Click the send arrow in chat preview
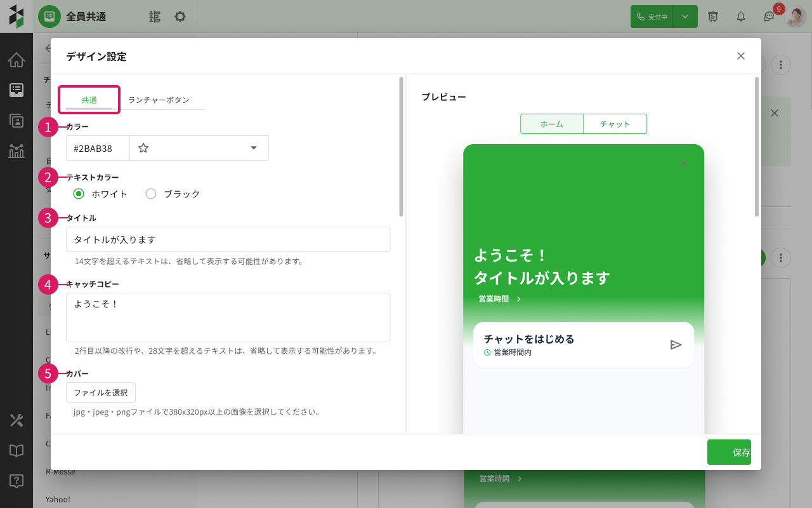 click(x=676, y=345)
